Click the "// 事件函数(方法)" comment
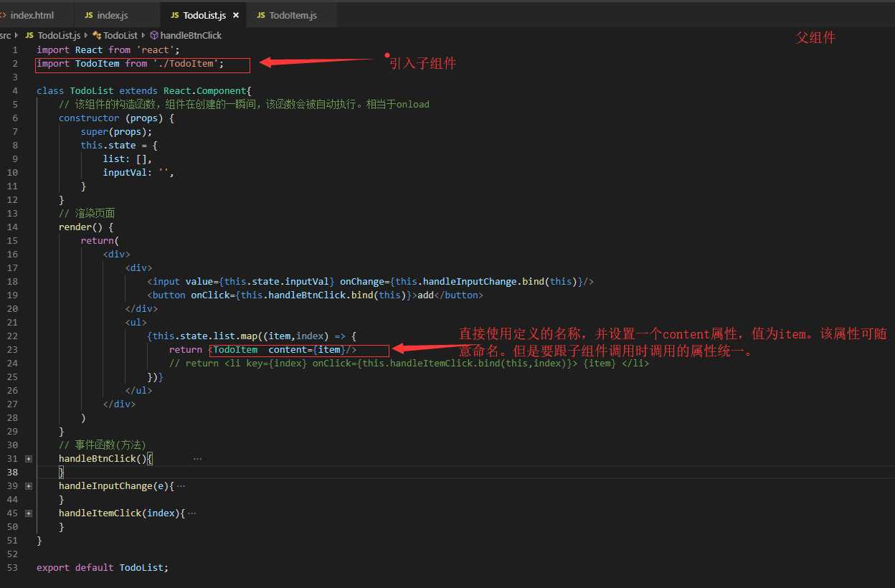The image size is (895, 588). (x=103, y=445)
